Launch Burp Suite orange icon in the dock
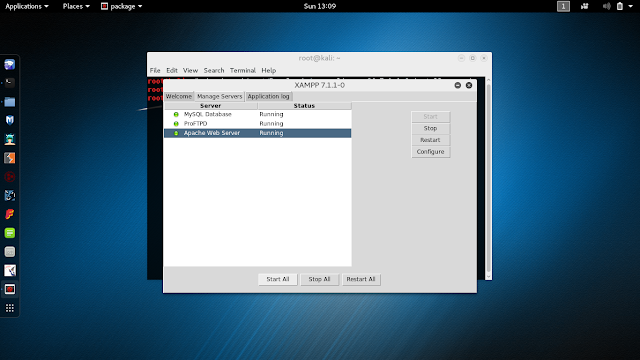The image size is (640, 360). coord(9,158)
